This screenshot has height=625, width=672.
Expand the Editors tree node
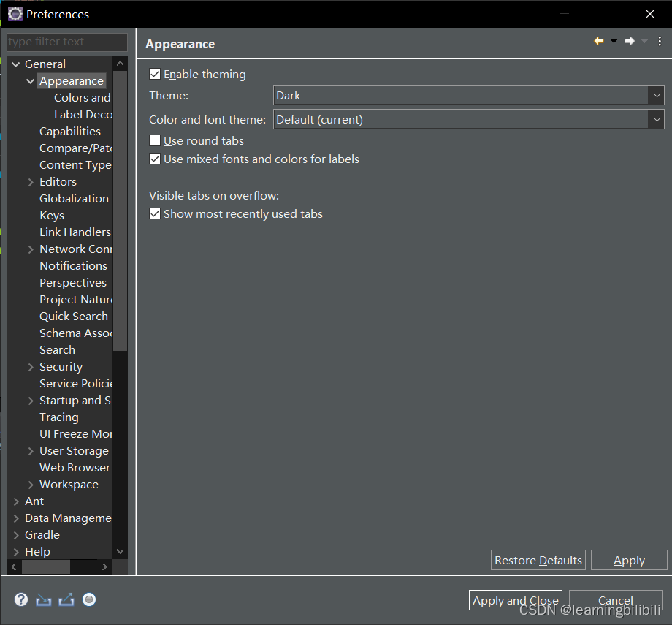(31, 182)
